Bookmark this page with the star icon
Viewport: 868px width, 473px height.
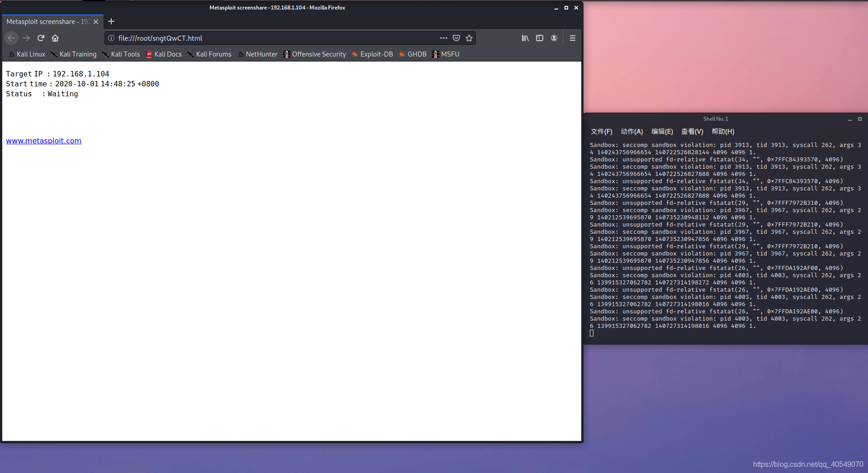click(x=469, y=38)
